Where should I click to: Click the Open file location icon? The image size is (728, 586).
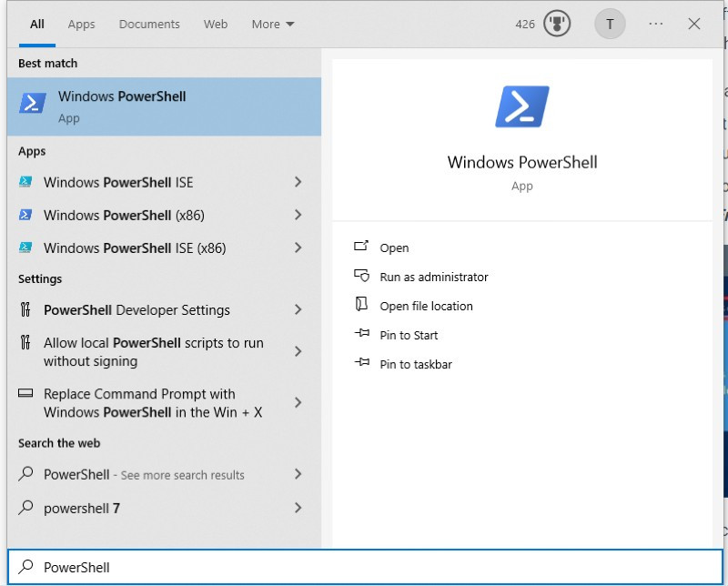[x=361, y=305]
